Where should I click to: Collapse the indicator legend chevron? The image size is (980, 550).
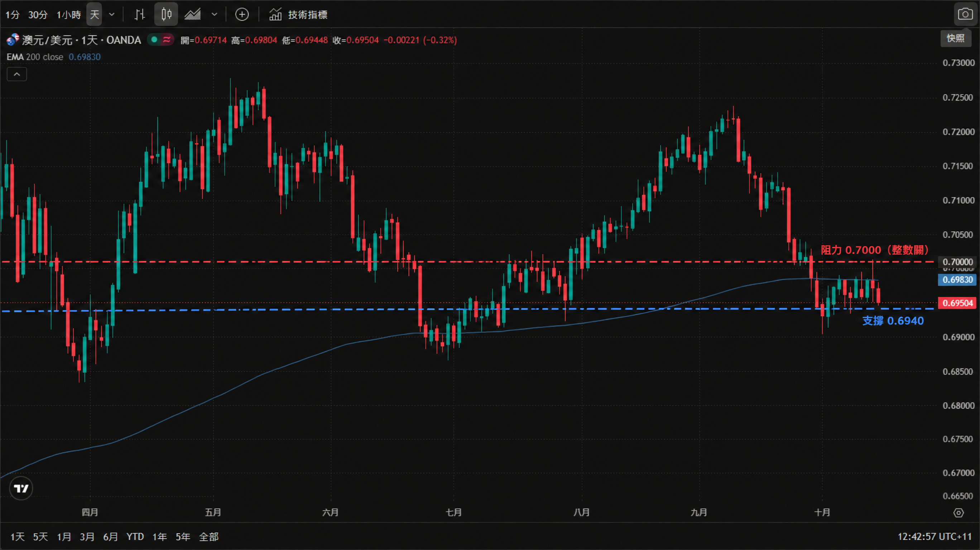[17, 74]
